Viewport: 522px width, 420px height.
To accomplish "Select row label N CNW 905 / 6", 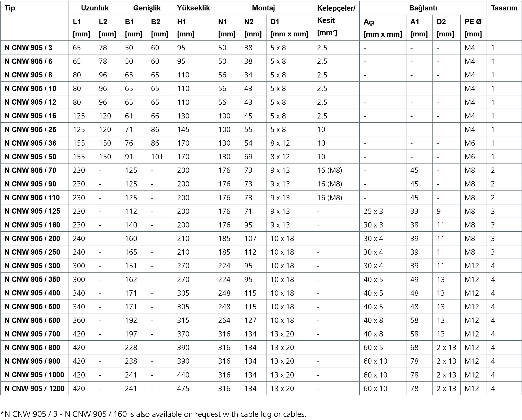I will pos(28,61).
